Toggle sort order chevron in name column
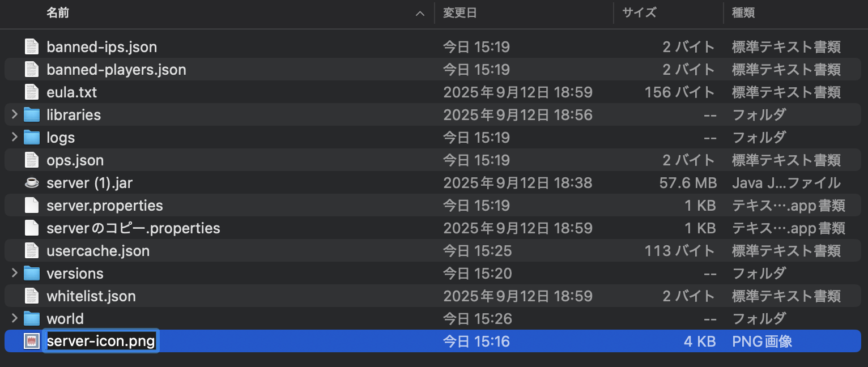868x367 pixels. pos(420,14)
